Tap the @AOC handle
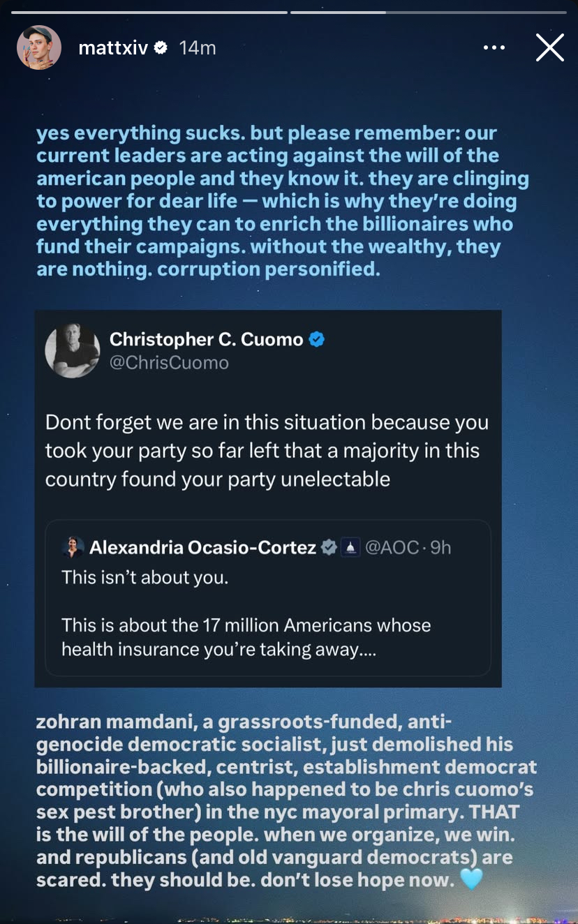Viewport: 578px width, 924px height. pos(392,548)
